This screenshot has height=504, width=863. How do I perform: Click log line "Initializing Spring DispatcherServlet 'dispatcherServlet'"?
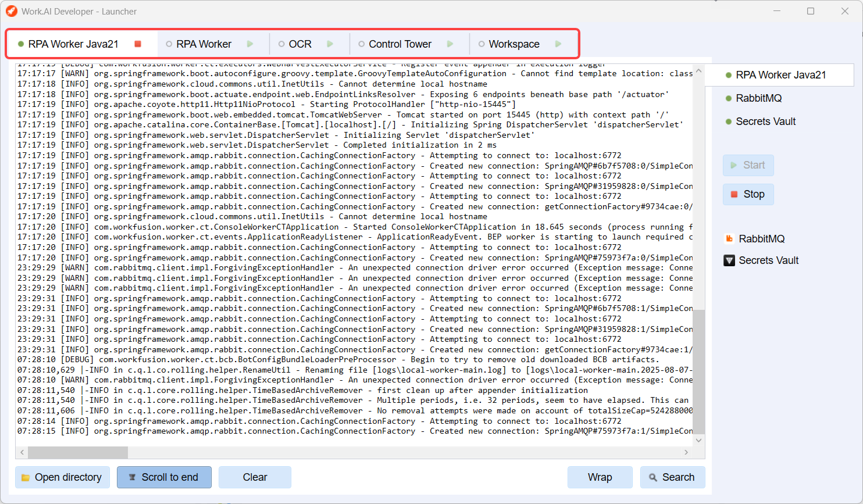click(350, 125)
